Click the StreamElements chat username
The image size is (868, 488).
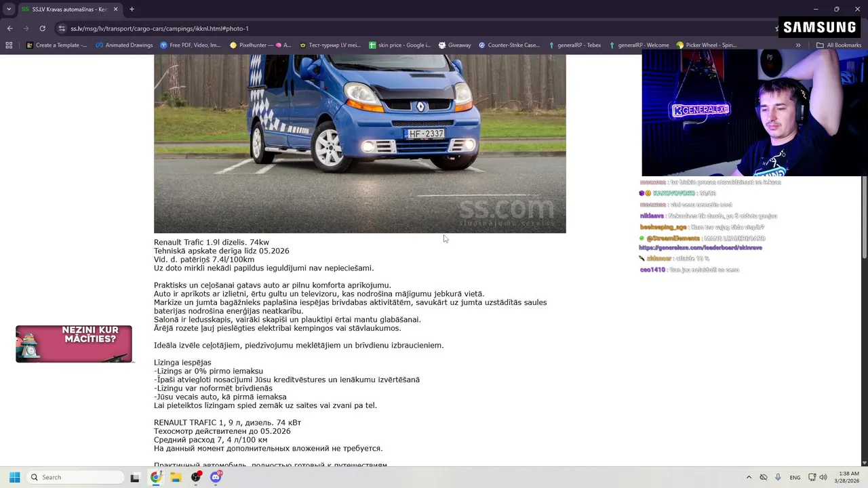pos(673,239)
